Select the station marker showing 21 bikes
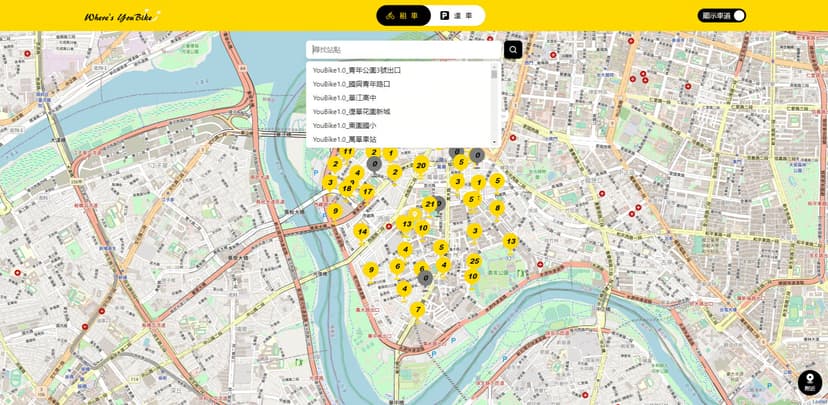The width and height of the screenshot is (828, 405). click(430, 204)
